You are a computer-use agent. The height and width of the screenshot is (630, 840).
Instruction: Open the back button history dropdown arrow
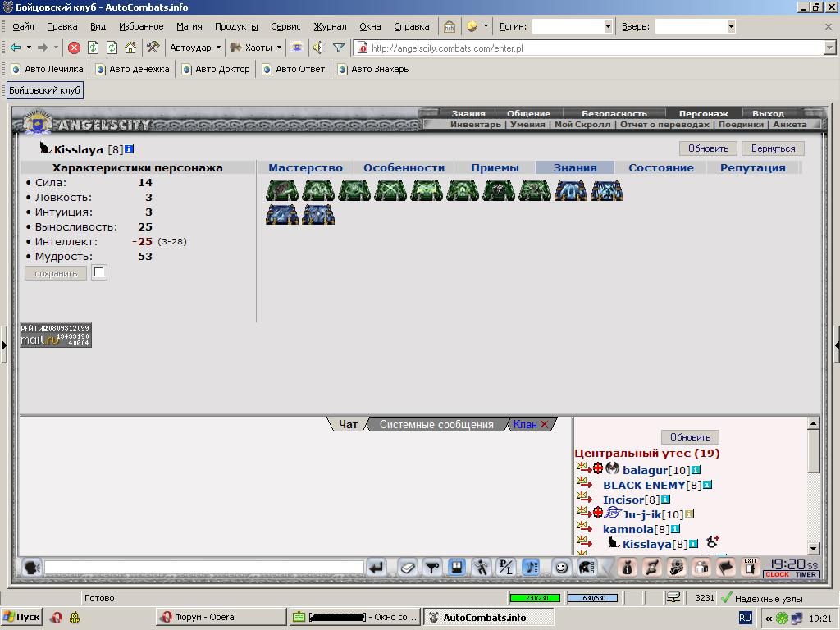29,48
